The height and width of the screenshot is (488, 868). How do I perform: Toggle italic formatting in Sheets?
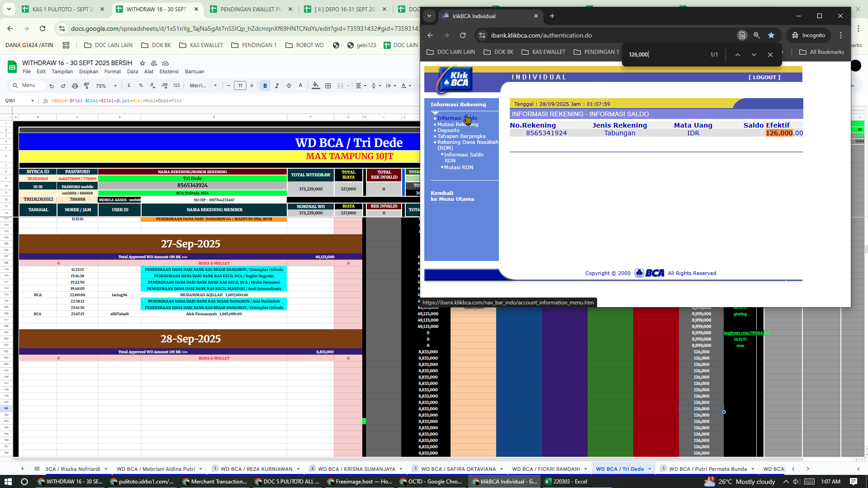tap(277, 85)
